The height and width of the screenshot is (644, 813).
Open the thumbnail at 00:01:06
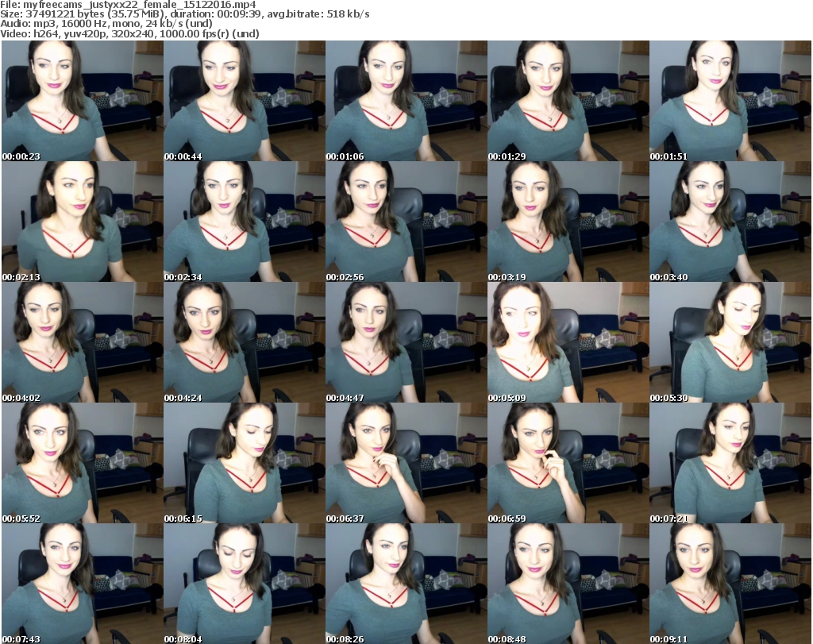(x=406, y=101)
